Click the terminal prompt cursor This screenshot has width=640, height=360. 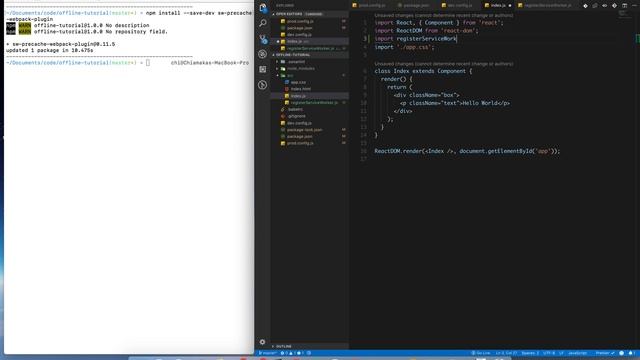coord(148,63)
